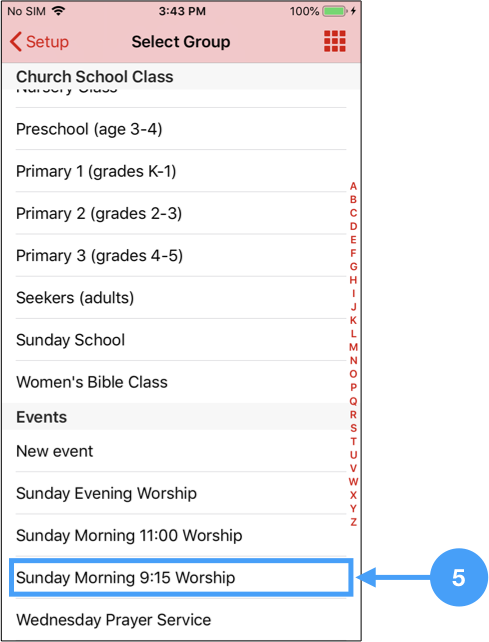Image resolution: width=489 pixels, height=642 pixels.
Task: Pick Primary 3 (grades 4-5)
Action: pyautogui.click(x=181, y=255)
